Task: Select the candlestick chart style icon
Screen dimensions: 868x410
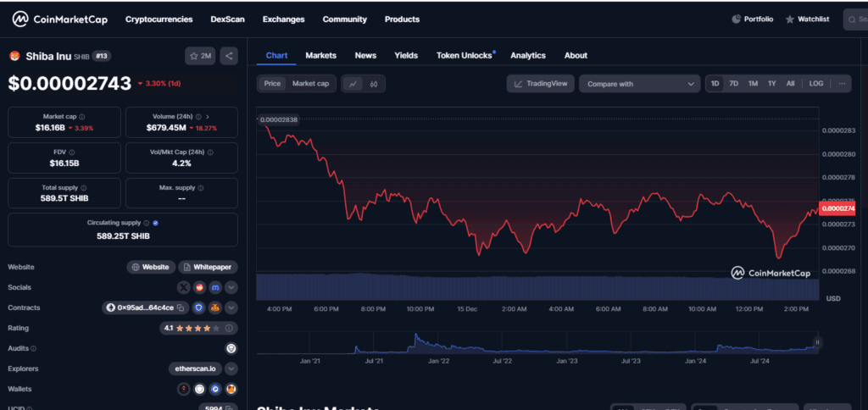Action: (374, 84)
